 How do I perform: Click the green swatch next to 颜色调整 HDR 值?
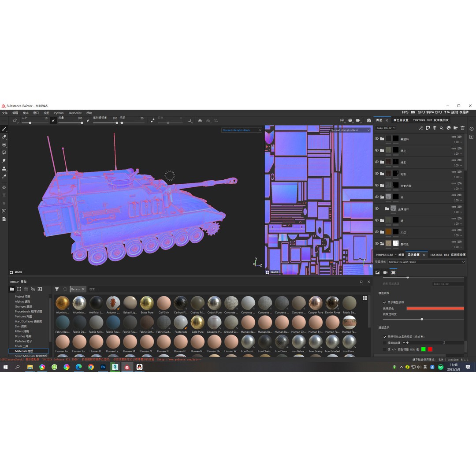coord(424,349)
